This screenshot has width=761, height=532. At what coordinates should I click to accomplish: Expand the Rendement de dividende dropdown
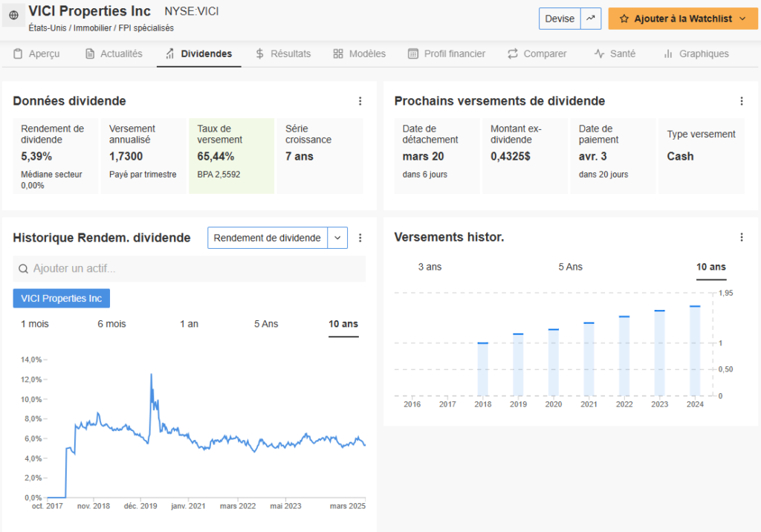tap(337, 238)
